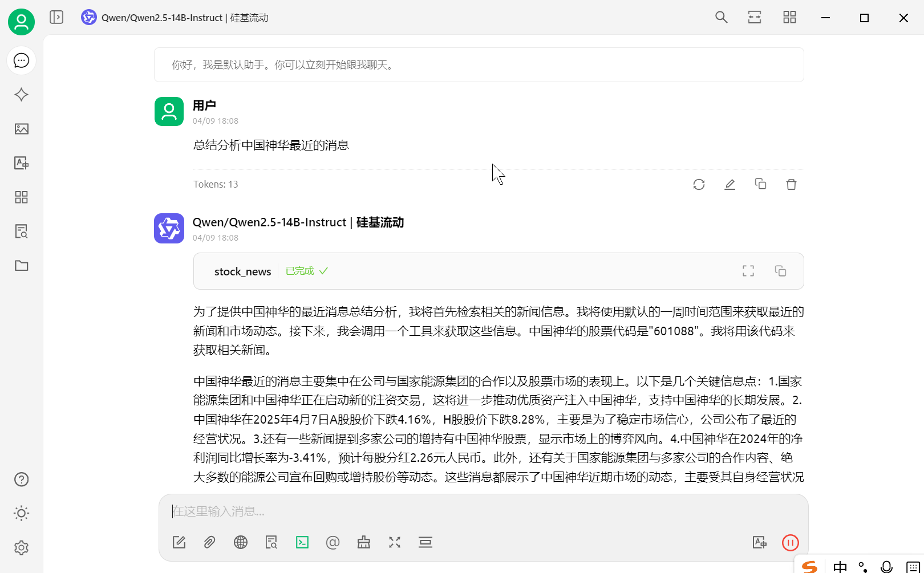Open quick phrases icon in input toolbar
Viewport: 924px width, 573px height.
(x=364, y=542)
